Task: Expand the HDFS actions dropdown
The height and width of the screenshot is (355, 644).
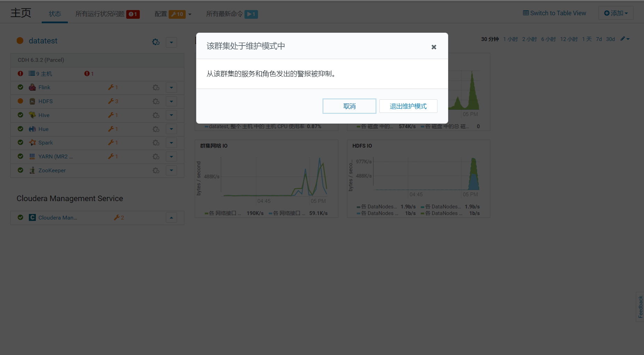Action: click(x=171, y=101)
